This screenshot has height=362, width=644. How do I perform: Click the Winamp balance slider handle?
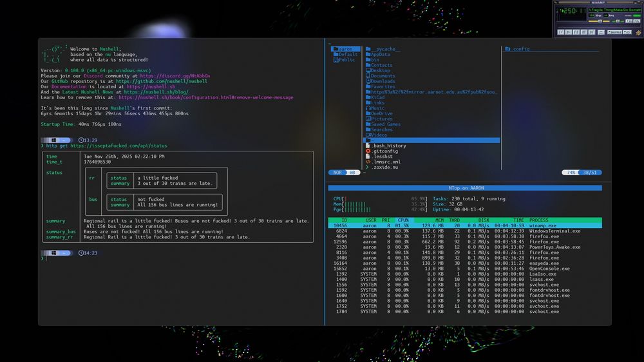618,21
